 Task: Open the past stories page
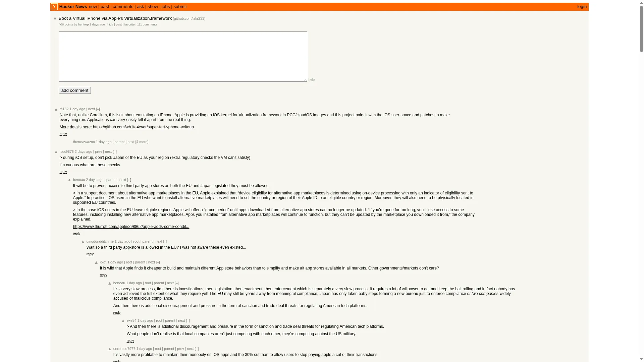(105, 7)
